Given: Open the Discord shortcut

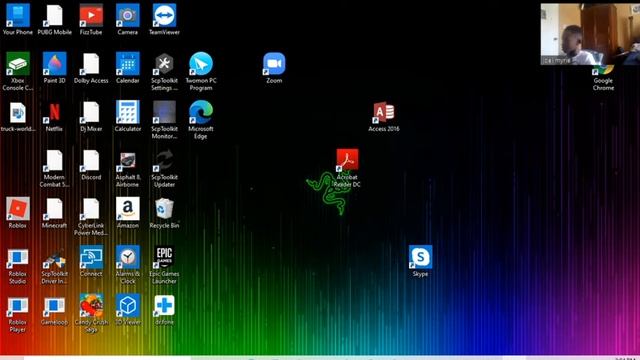Looking at the screenshot, I should coord(91,160).
